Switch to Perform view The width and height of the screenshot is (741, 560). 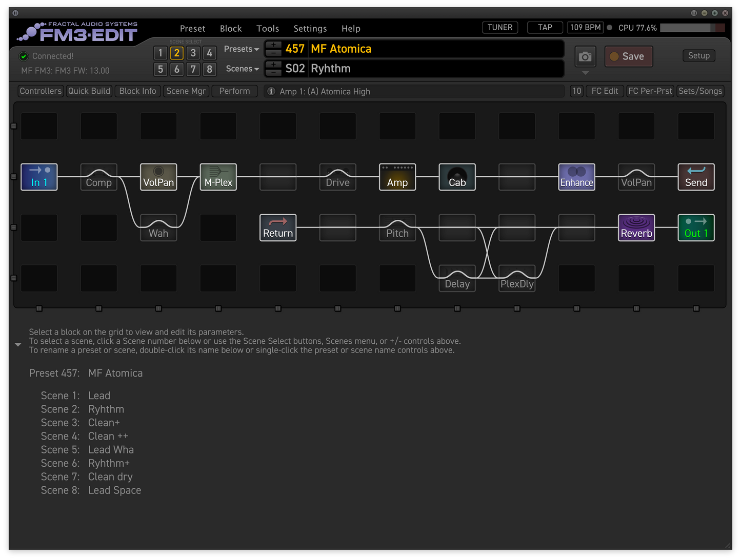point(235,91)
